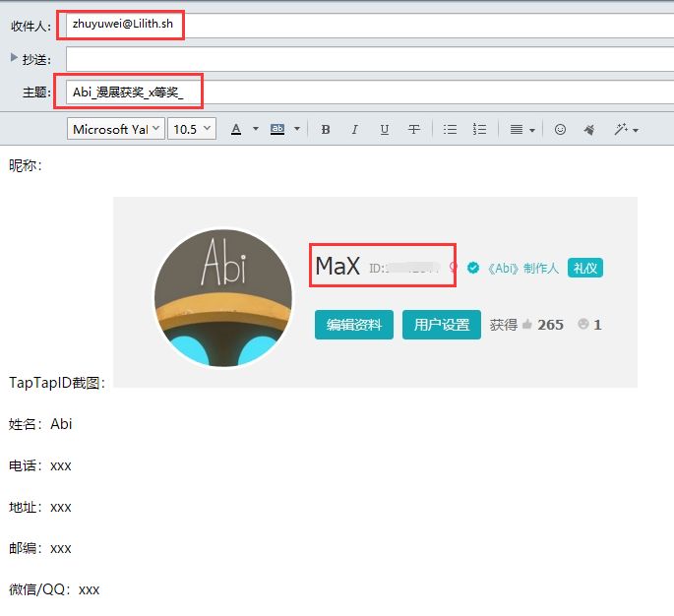Open the 10.5 font size dropdown

click(192, 129)
